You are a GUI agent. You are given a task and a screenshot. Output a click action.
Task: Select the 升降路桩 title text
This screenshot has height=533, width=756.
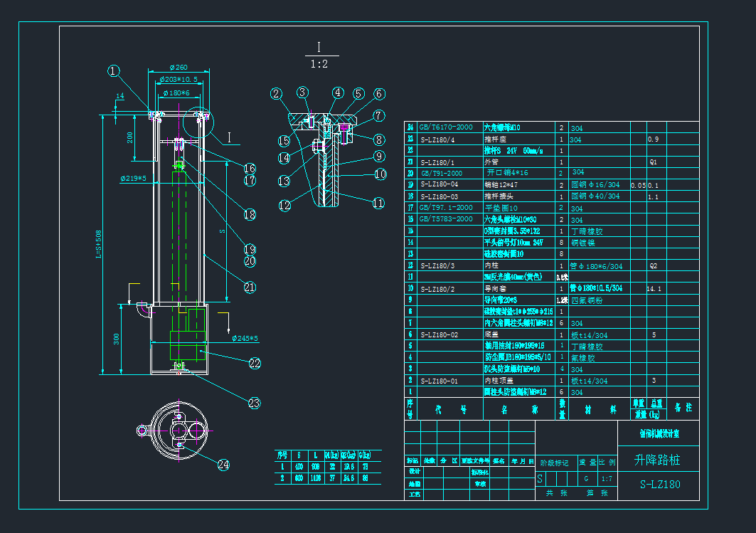tap(656, 460)
